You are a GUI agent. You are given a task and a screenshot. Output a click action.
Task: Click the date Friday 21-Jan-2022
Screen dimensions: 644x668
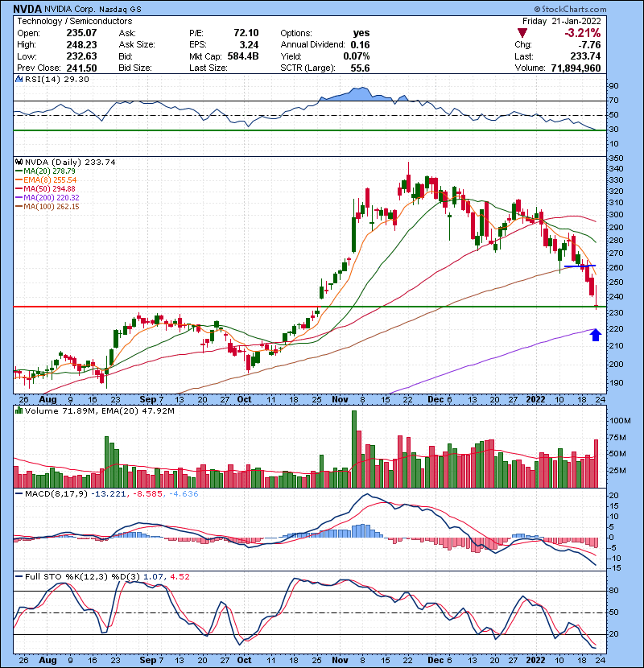(562, 21)
